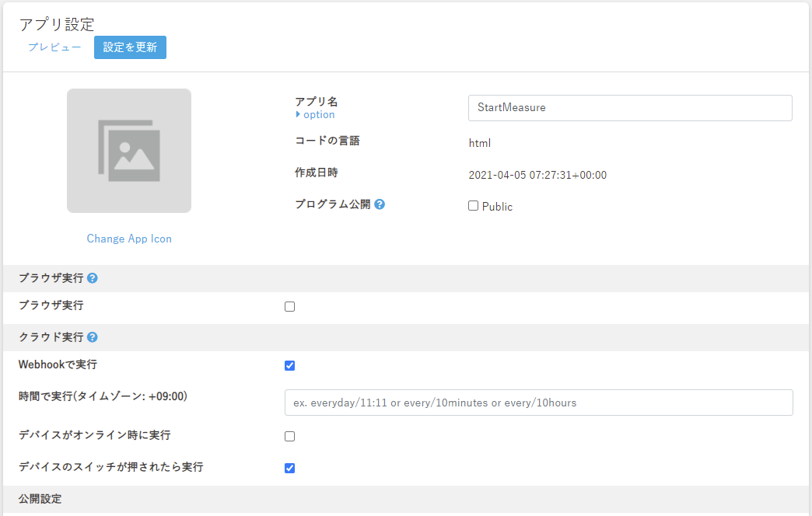The height and width of the screenshot is (516, 812).
Task: Click the アプリ設定 page title
Action: coord(57,25)
